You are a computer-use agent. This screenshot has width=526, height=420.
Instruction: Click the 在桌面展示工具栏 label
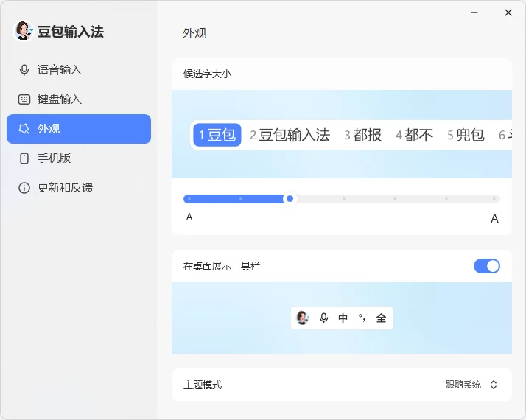click(222, 266)
